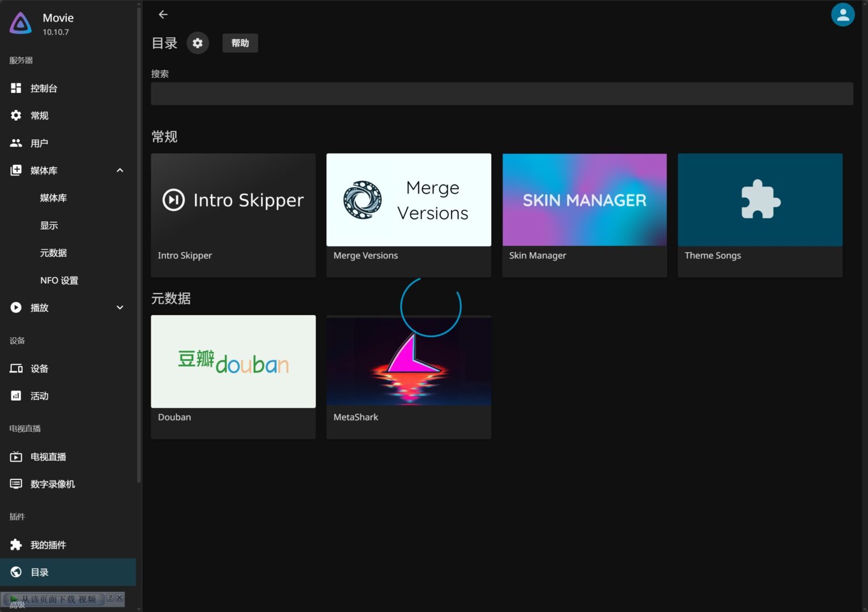Image resolution: width=868 pixels, height=612 pixels.
Task: Click the 我的插件 puzzle icon
Action: tap(16, 545)
